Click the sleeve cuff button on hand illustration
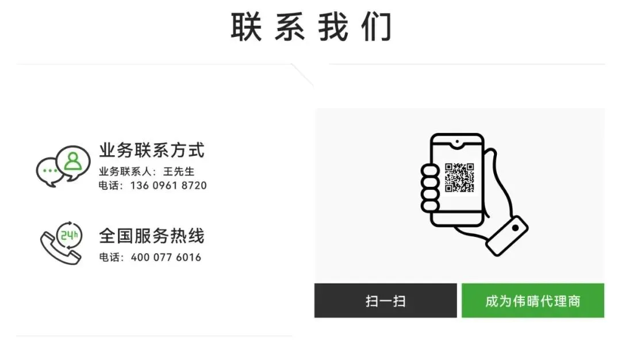Viewport: 621px width, 364px height. [515, 228]
